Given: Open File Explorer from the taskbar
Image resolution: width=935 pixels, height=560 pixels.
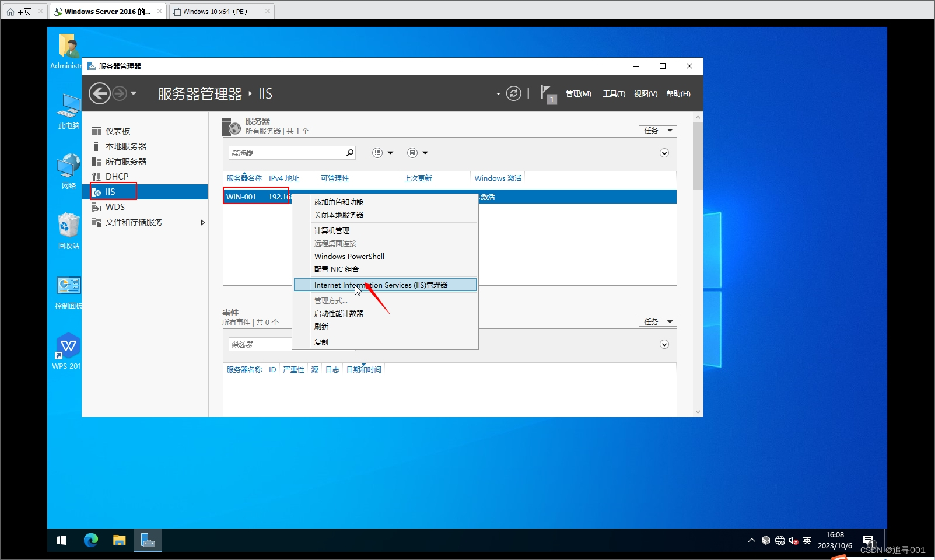Looking at the screenshot, I should coord(120,540).
